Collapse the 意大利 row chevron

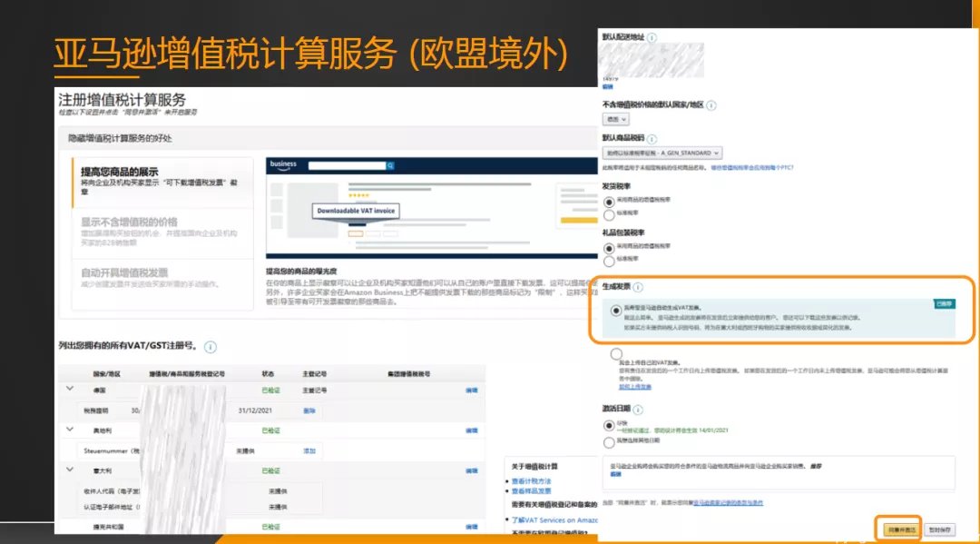pos(70,470)
